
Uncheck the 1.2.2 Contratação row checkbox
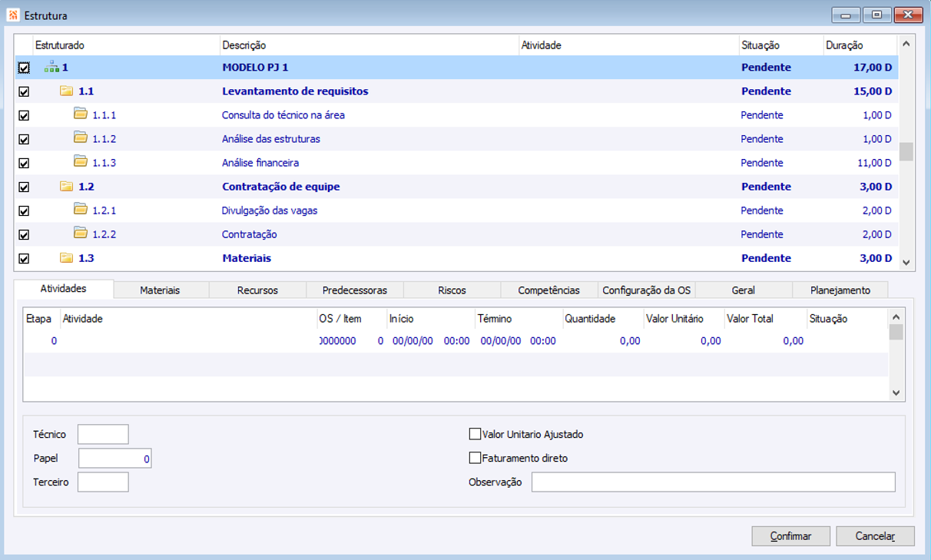tap(24, 234)
